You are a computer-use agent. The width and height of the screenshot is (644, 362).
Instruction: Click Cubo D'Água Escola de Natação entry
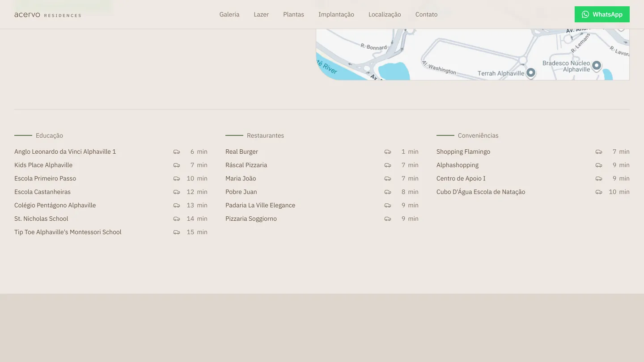(x=481, y=192)
